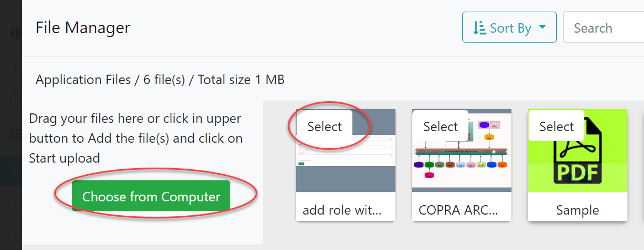The width and height of the screenshot is (644, 250).
Task: Click the topmost dashboard icon in sidebar
Action: pyautogui.click(x=14, y=34)
